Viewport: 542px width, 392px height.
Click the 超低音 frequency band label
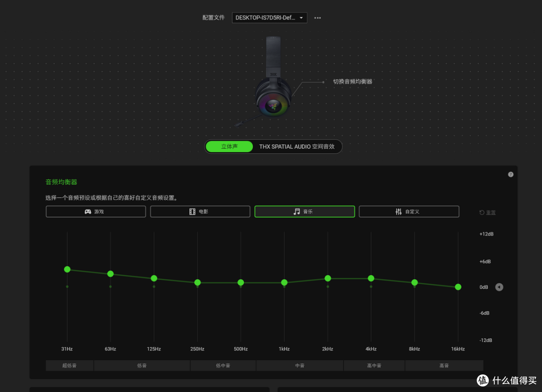click(69, 365)
